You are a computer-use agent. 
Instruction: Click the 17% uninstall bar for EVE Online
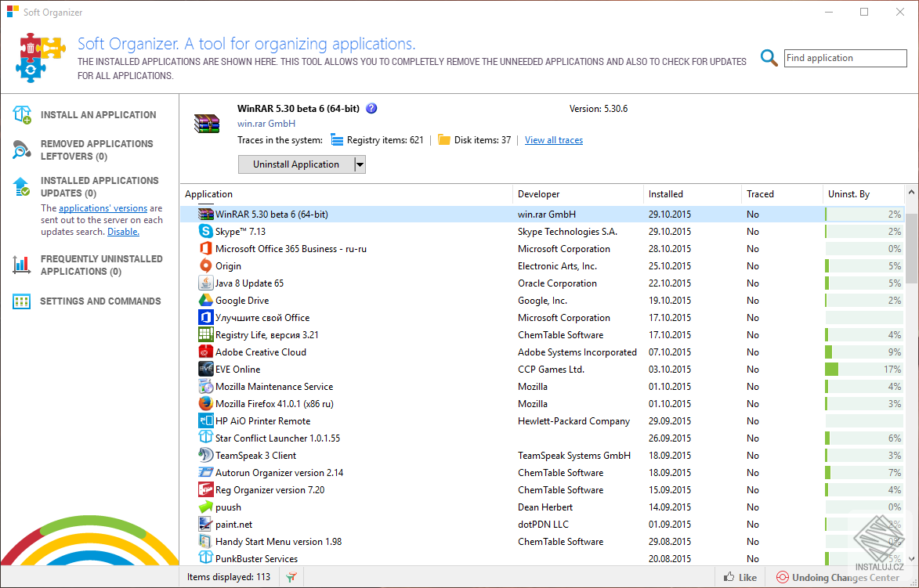864,370
